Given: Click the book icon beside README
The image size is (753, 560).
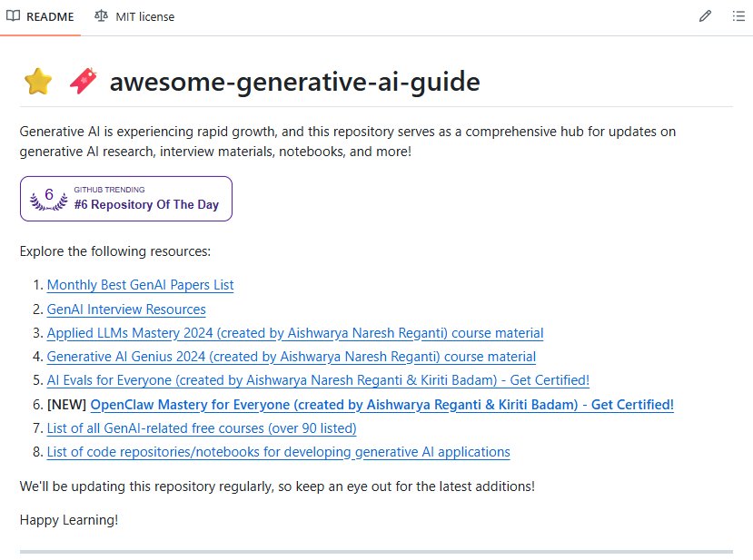Looking at the screenshot, I should coord(13,15).
